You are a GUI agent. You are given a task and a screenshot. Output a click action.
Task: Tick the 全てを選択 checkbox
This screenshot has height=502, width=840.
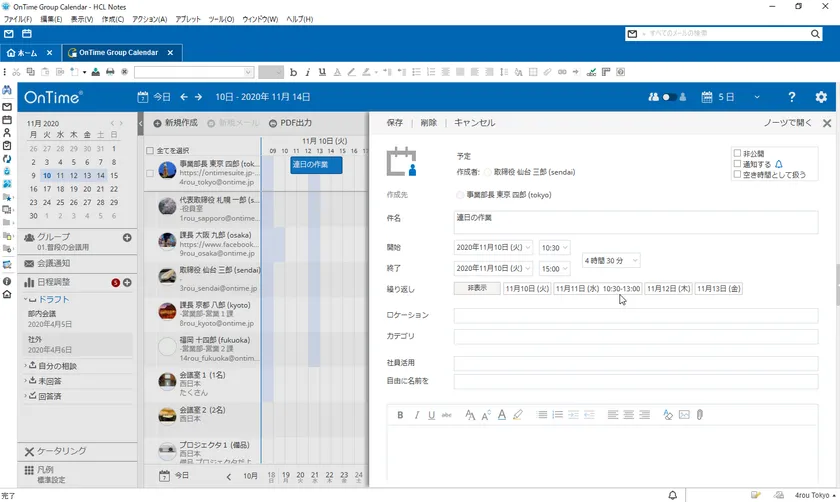(x=150, y=151)
